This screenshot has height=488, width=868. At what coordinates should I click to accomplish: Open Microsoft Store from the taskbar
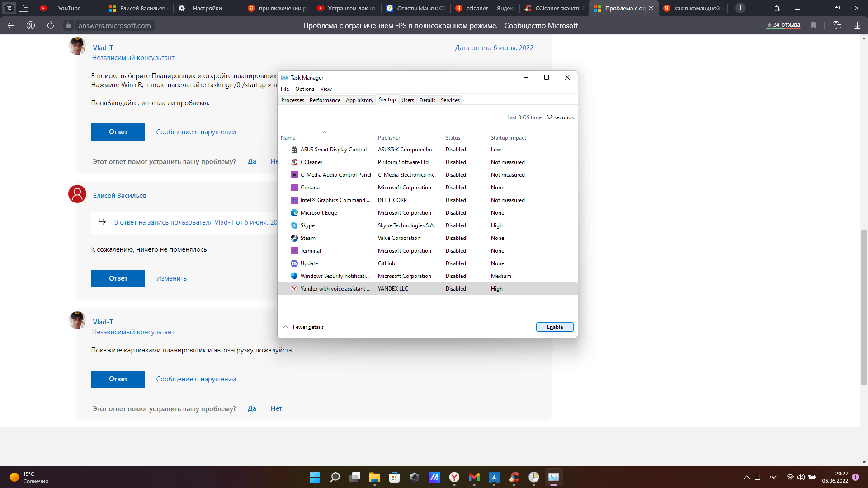[x=395, y=477]
